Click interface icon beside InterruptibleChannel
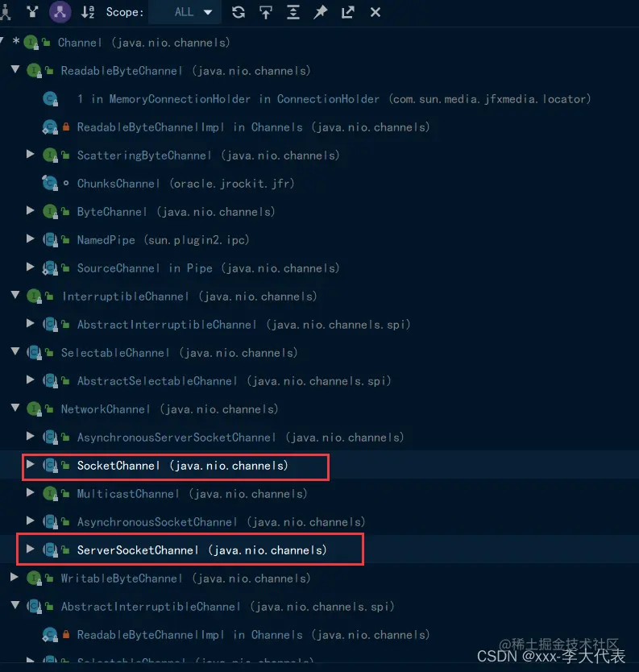The width and height of the screenshot is (639, 672). (35, 297)
